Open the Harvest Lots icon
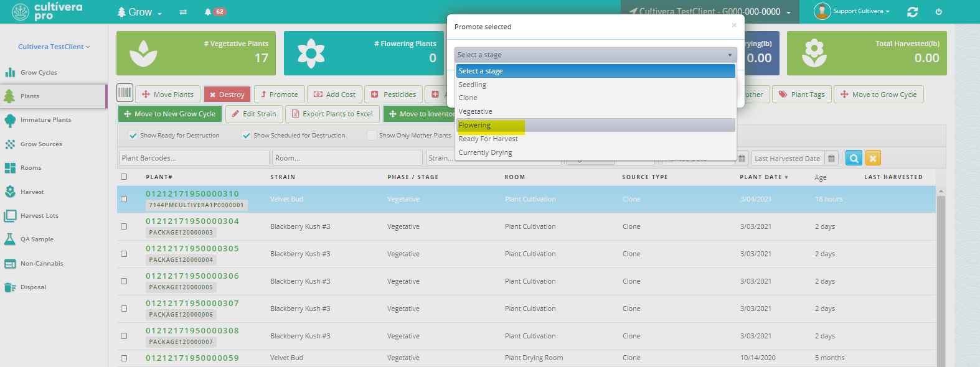Viewport: 980px width, 367px height. 10,216
